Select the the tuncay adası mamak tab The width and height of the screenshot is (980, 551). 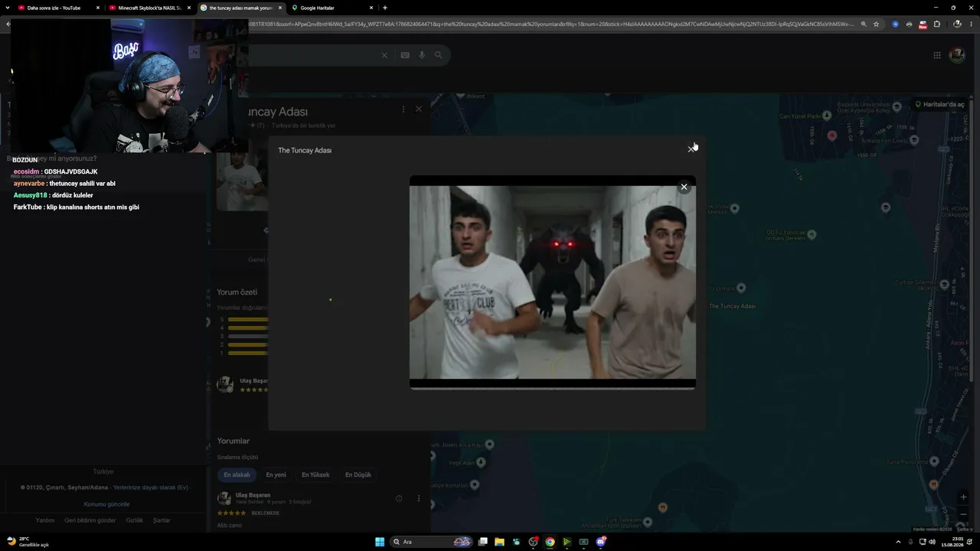pos(240,8)
